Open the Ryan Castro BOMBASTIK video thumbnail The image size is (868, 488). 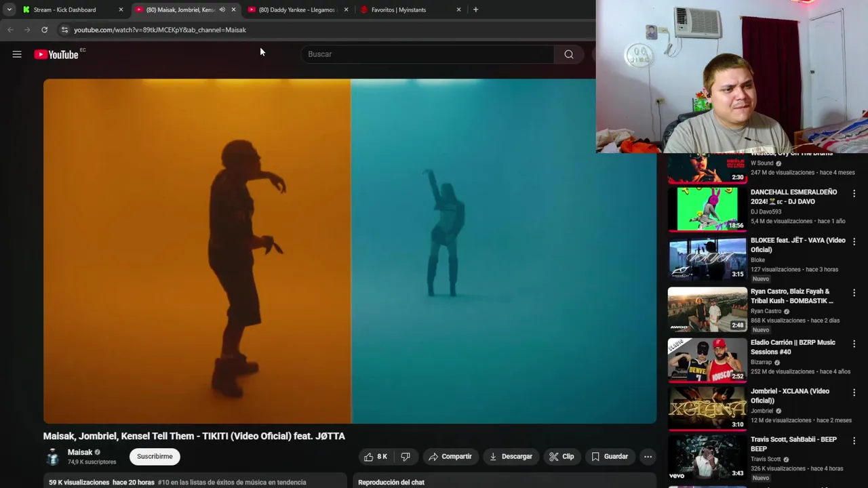pos(707,309)
